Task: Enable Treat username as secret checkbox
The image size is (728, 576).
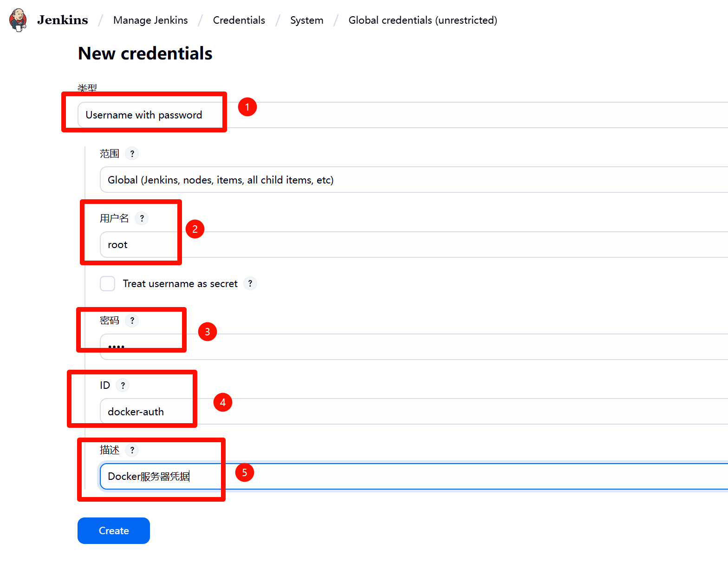Action: (x=108, y=283)
